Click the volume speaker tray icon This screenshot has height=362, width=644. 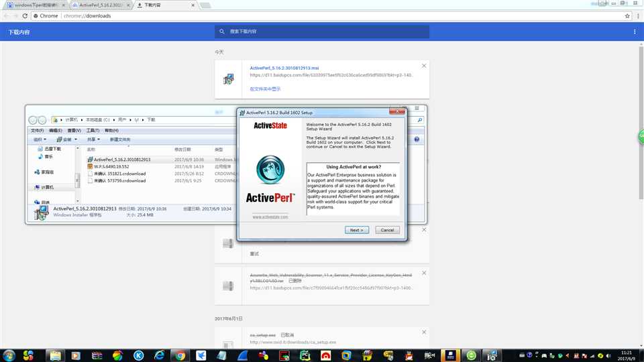(x=608, y=356)
